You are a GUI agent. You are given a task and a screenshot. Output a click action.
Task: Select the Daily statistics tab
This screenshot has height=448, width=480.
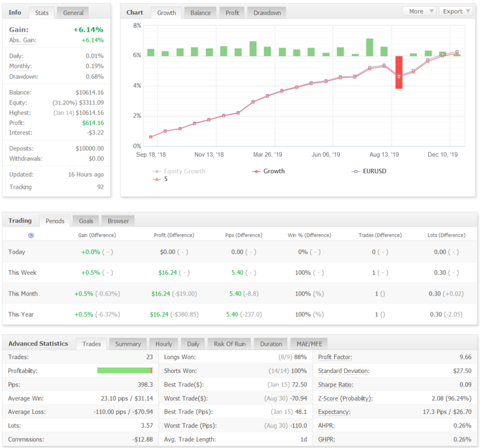[x=193, y=344]
